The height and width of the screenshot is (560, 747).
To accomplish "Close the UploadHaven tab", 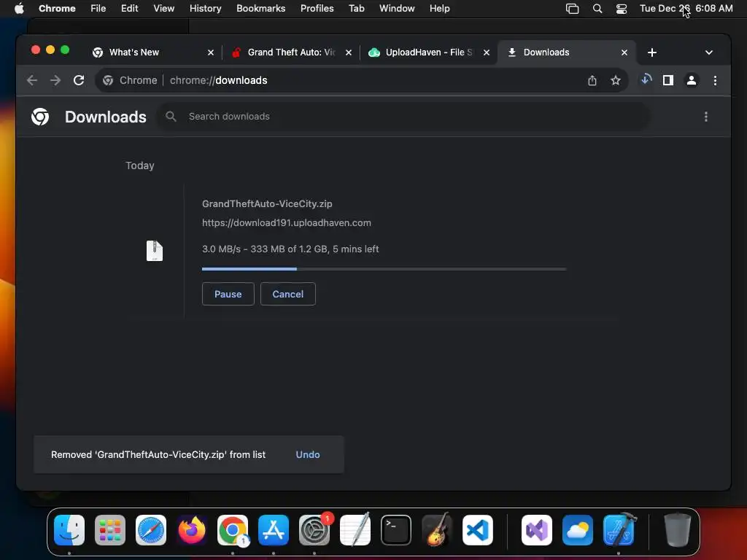I will pos(487,52).
